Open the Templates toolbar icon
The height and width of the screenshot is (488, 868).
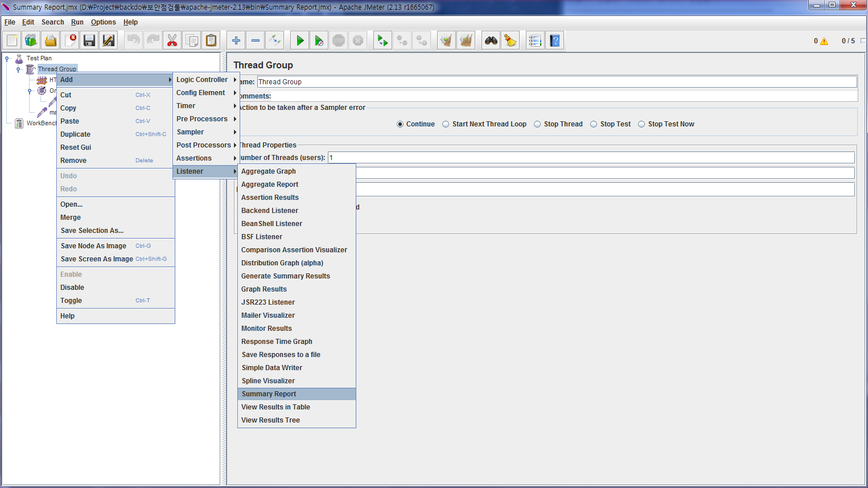click(x=31, y=40)
